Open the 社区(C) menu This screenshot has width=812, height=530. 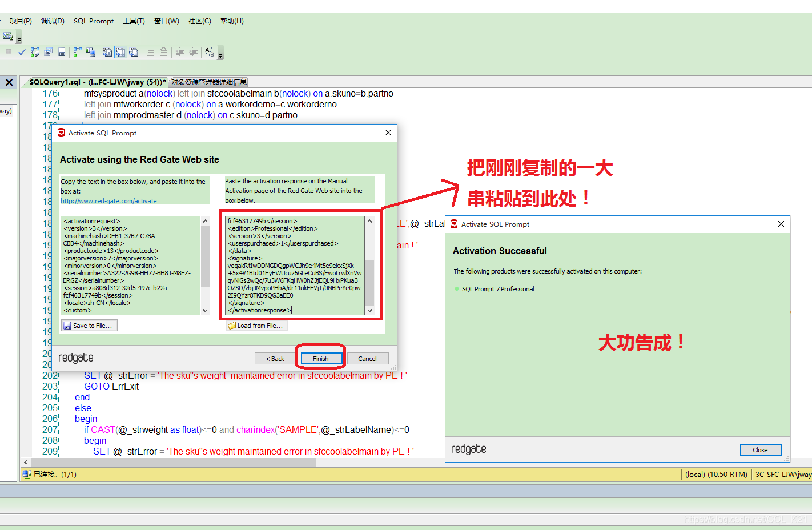tap(199, 21)
